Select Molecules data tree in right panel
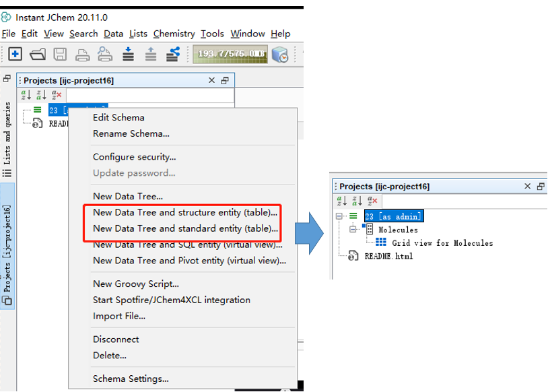This screenshot has width=550, height=392. (398, 230)
